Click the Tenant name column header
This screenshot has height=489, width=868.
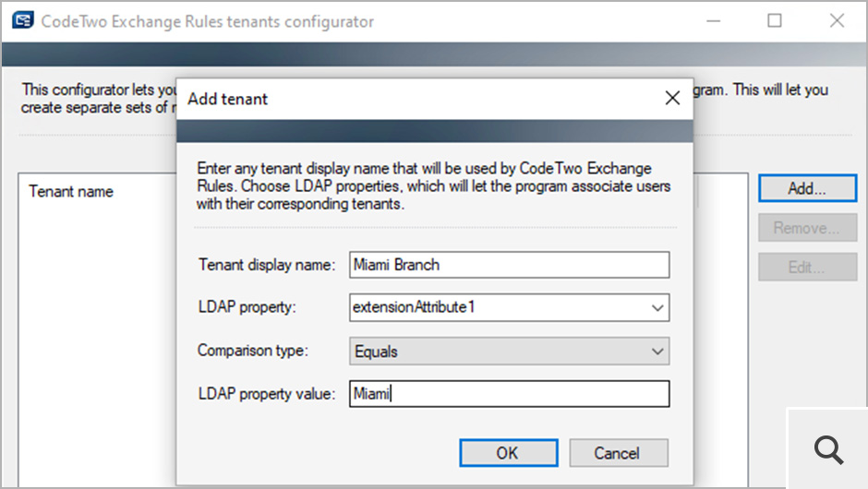pos(71,192)
